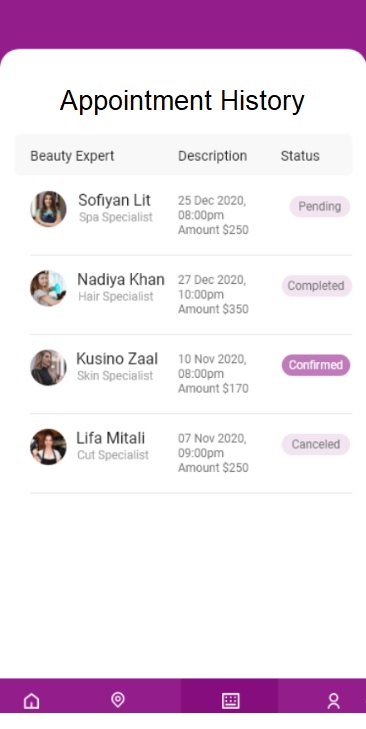
Task: Open Kusino Zaal's name link
Action: 117,358
